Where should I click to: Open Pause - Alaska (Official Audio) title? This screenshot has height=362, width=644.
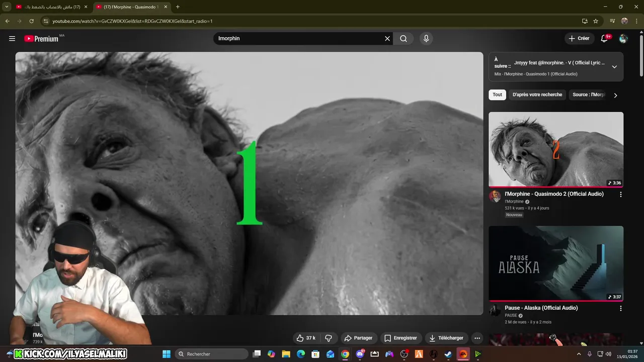point(541,308)
